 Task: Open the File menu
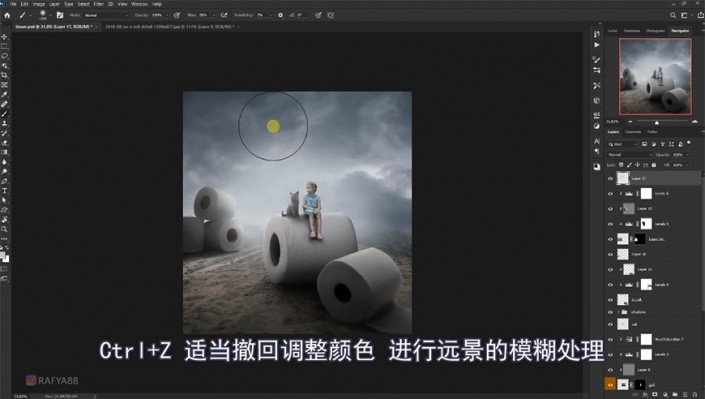[13, 4]
